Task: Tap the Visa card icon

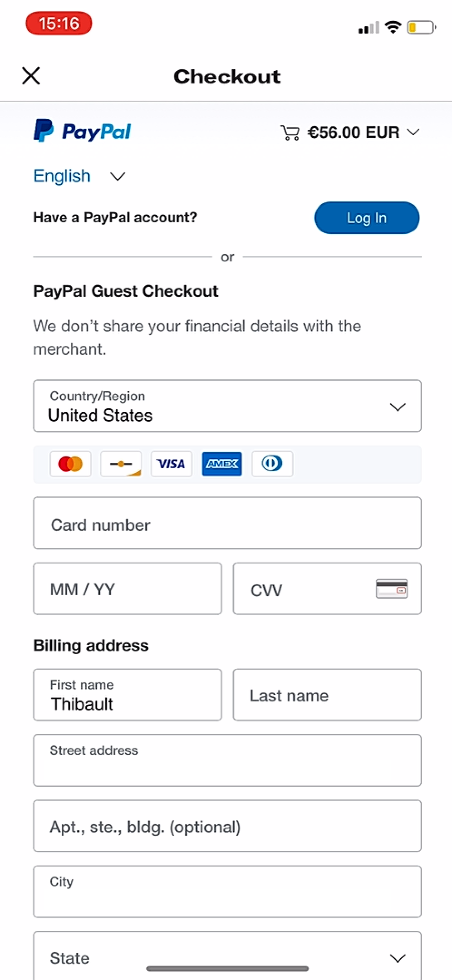Action: click(x=171, y=464)
